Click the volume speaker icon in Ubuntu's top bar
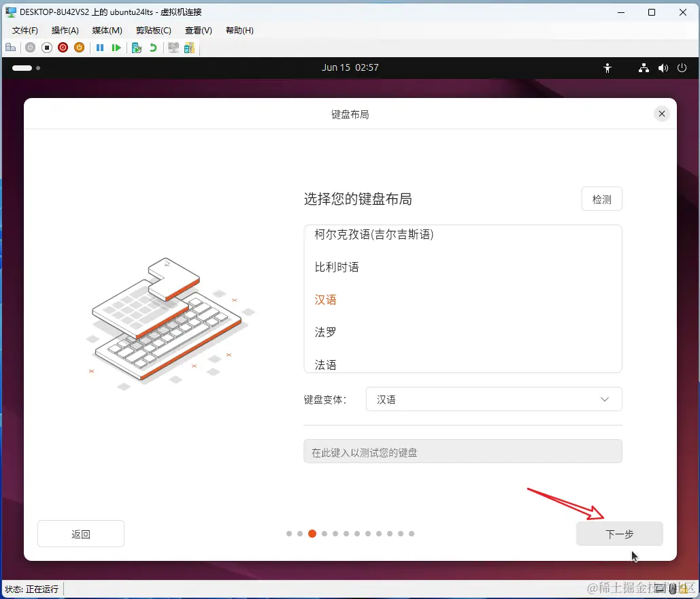Screen dimensions: 700x599 (663, 68)
